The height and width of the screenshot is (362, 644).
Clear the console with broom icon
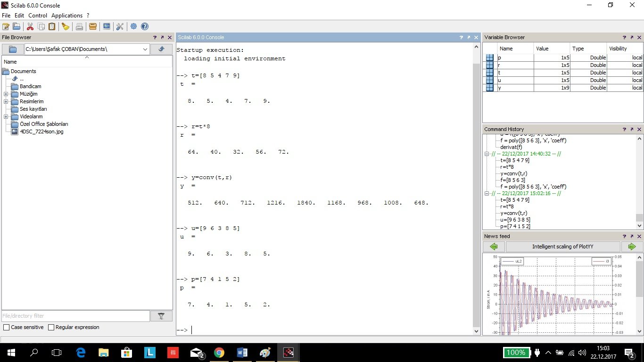[x=66, y=26]
